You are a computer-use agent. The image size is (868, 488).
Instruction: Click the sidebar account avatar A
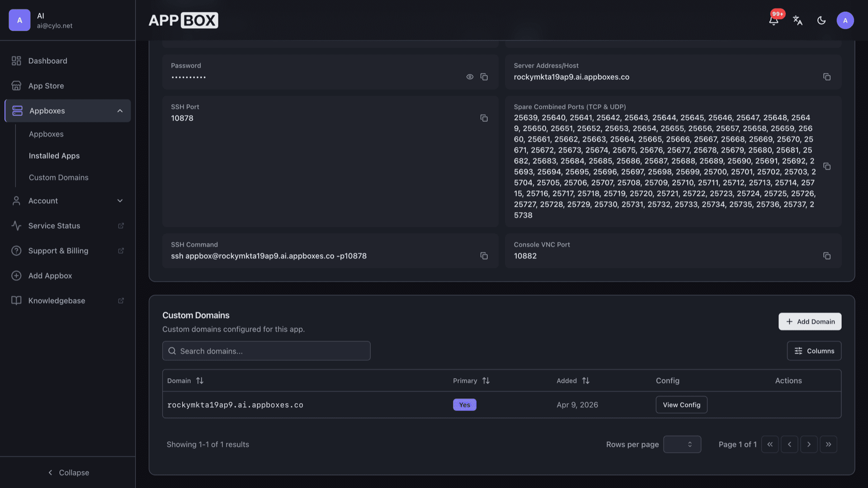click(19, 20)
